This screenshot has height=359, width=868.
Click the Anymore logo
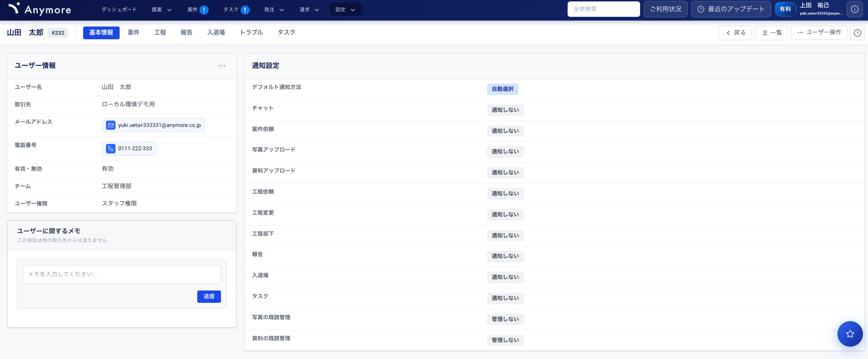pyautogui.click(x=40, y=9)
